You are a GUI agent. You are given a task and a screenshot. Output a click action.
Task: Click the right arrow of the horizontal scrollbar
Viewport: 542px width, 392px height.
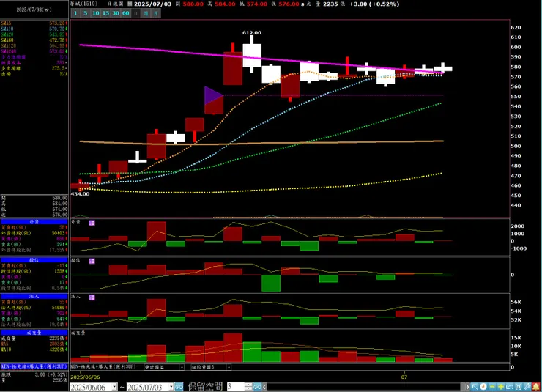pos(468,387)
